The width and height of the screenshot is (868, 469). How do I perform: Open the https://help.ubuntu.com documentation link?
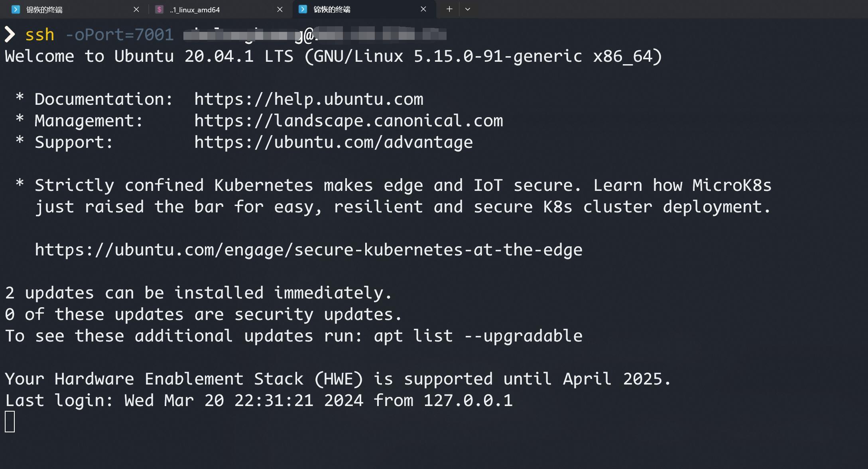[309, 99]
